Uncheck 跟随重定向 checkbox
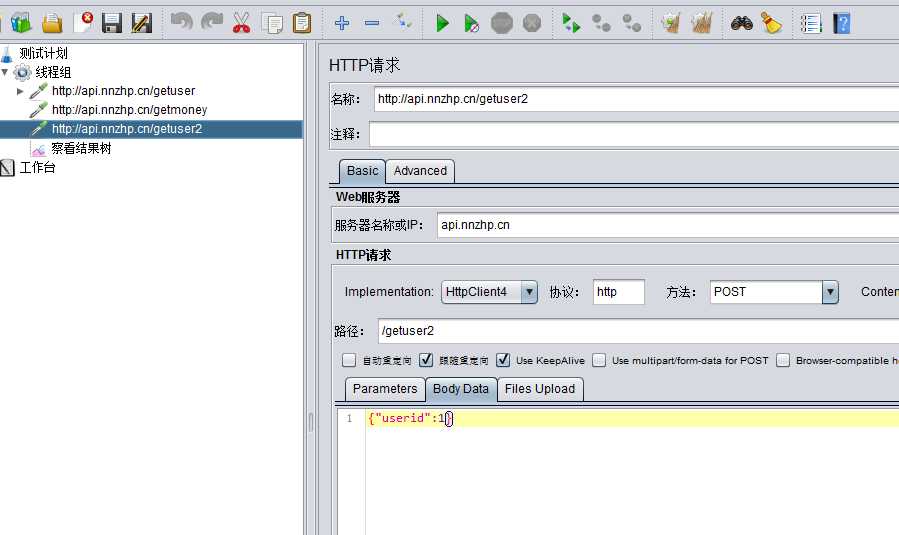The height and width of the screenshot is (535, 899). (x=425, y=360)
